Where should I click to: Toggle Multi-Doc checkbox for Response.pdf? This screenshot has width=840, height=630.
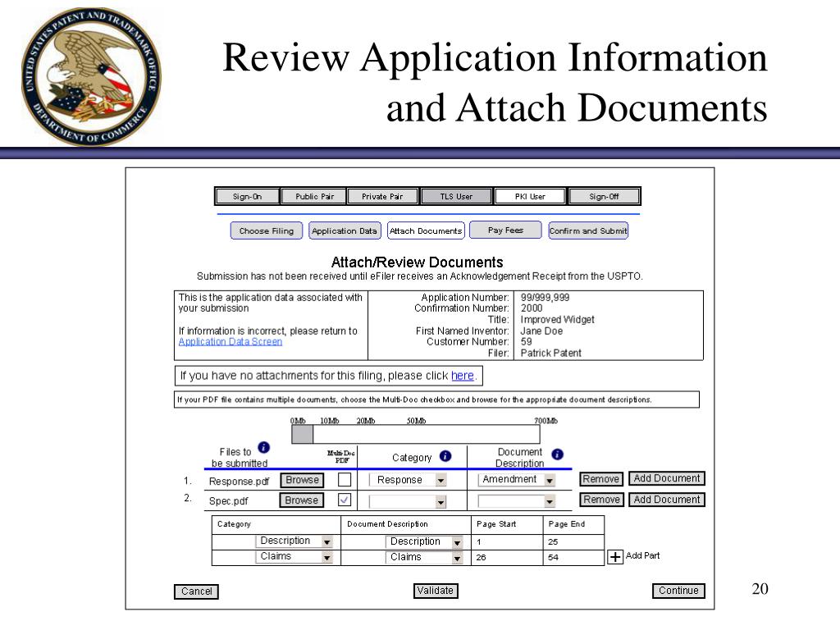[345, 479]
